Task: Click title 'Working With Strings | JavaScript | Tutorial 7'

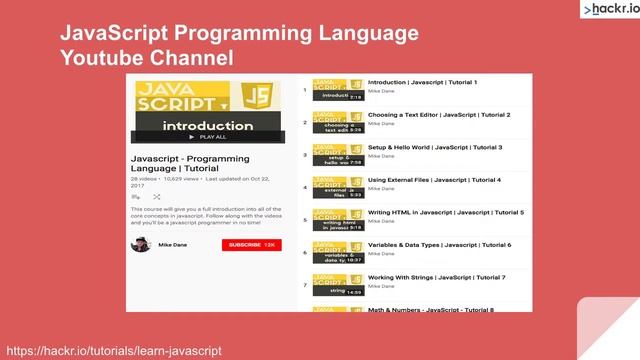Action: [x=437, y=278]
